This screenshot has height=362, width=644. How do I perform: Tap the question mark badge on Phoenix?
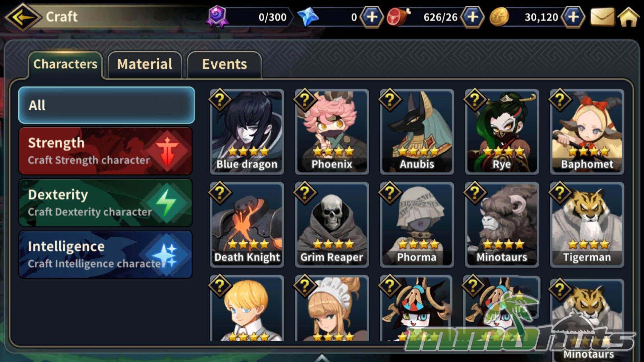[305, 100]
